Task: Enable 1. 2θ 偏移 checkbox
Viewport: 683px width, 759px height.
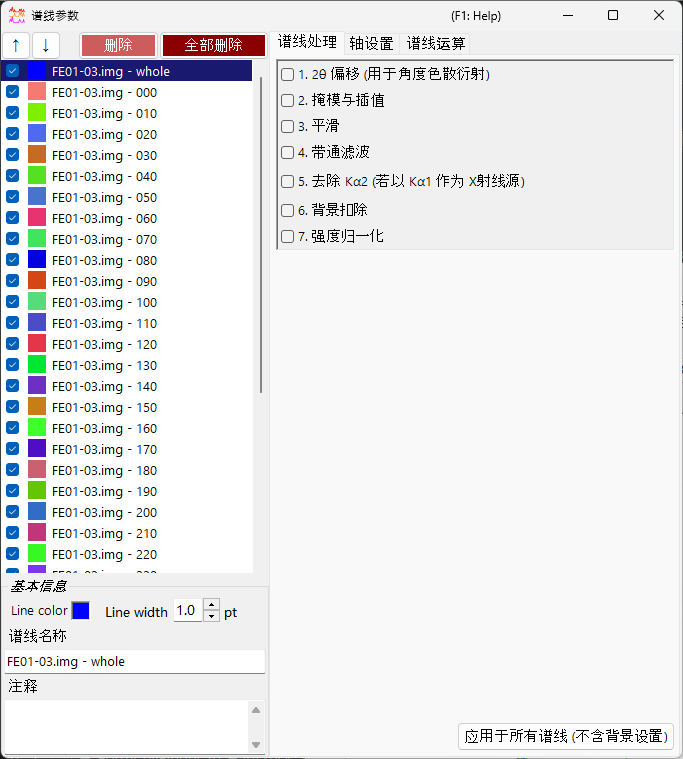Action: click(x=288, y=75)
